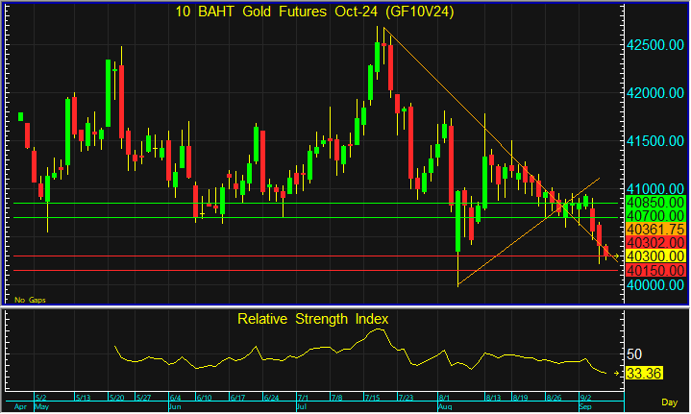Select the 6/4 date marker
Screen dimensions: 691x414
pyautogui.click(x=175, y=398)
